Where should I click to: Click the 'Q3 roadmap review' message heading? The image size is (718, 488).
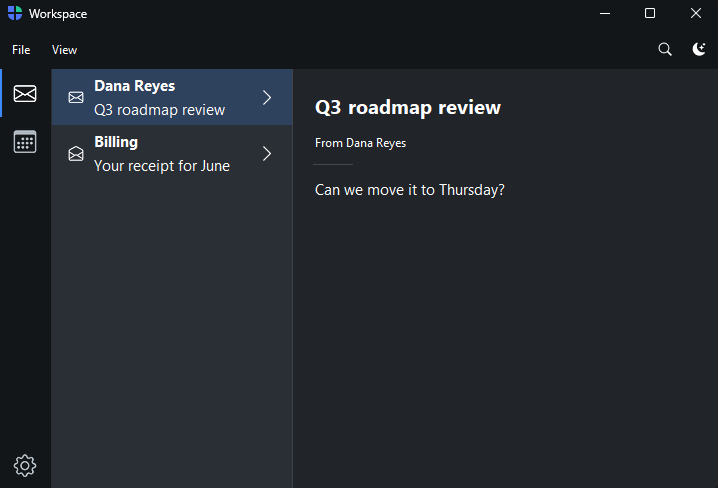(x=408, y=108)
